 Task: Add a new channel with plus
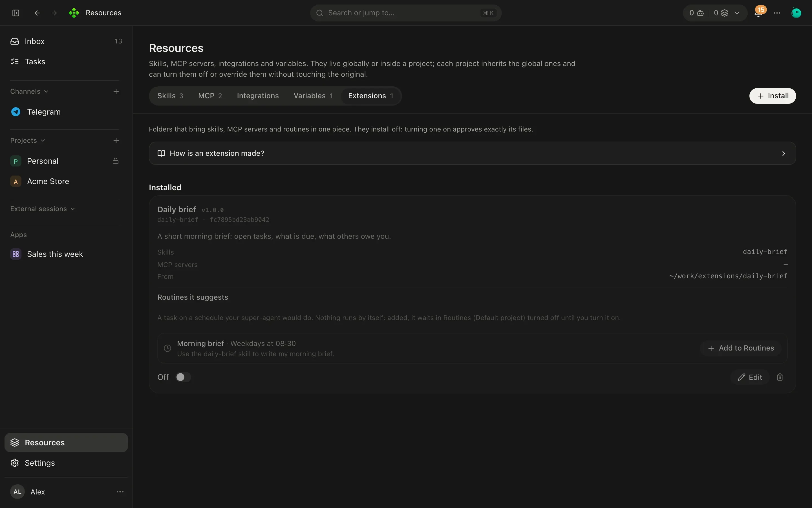click(x=116, y=91)
